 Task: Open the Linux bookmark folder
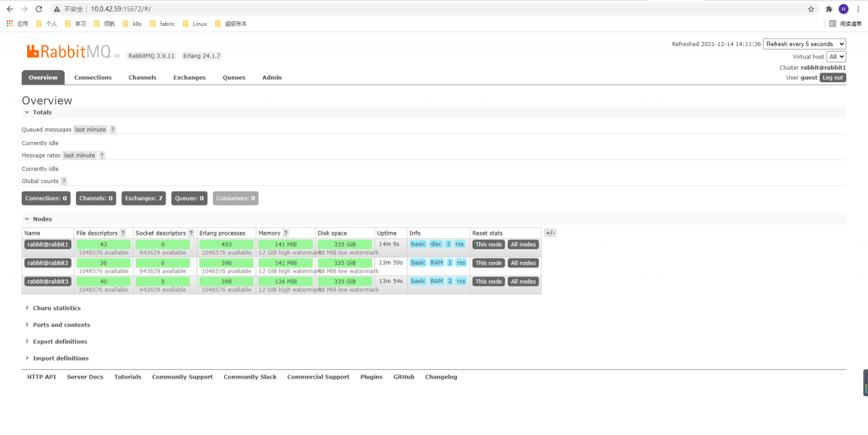click(195, 24)
